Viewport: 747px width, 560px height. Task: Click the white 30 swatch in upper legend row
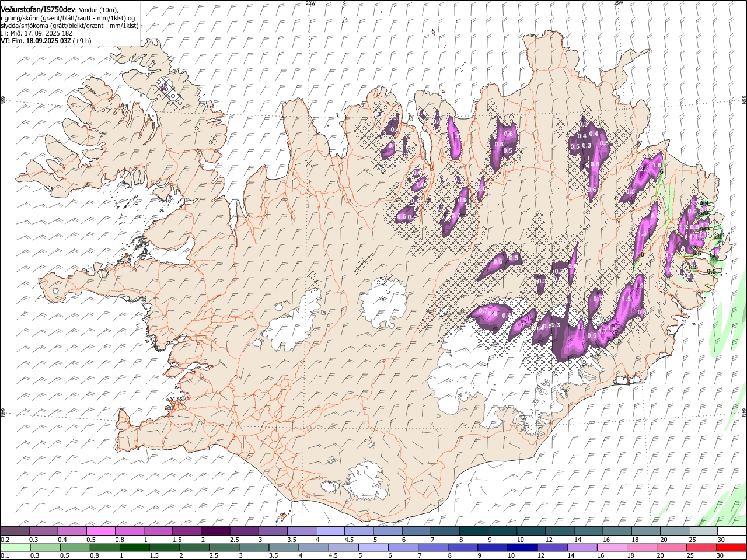click(732, 531)
